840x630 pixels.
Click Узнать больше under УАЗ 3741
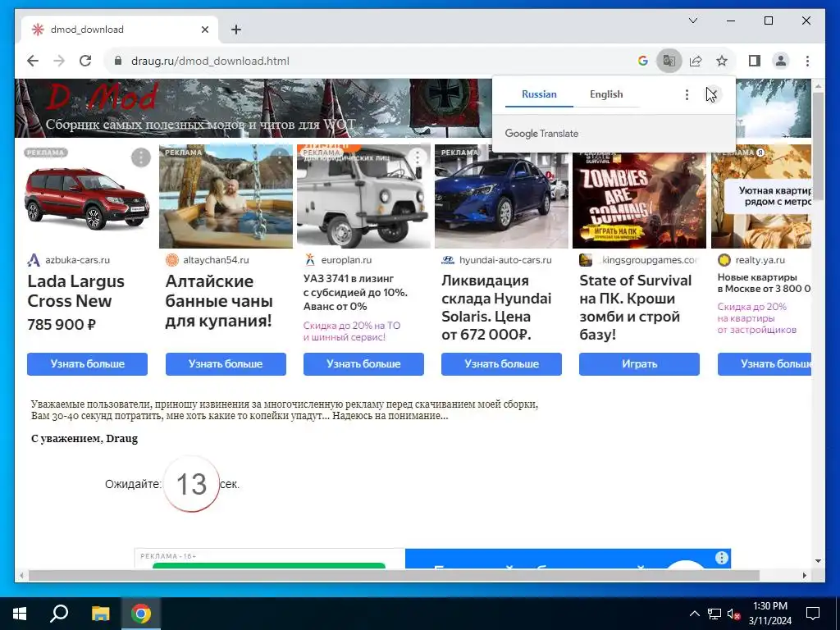(x=363, y=363)
